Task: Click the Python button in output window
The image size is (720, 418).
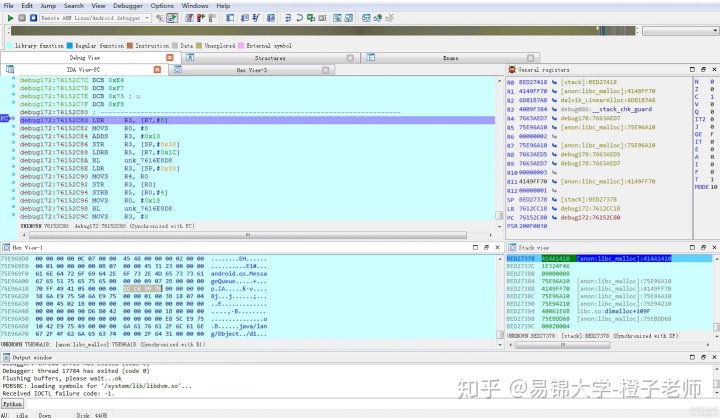Action: [x=12, y=404]
